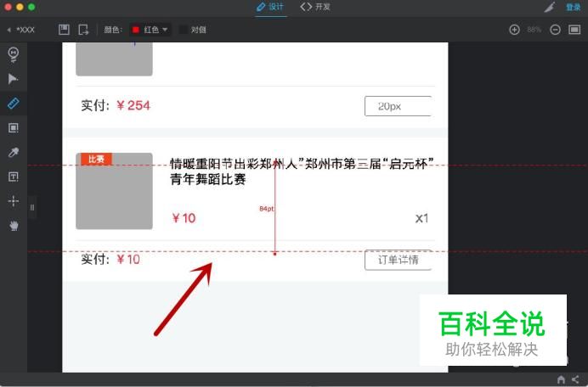Click the 登录 login link
588x387 pixels.
pyautogui.click(x=573, y=7)
